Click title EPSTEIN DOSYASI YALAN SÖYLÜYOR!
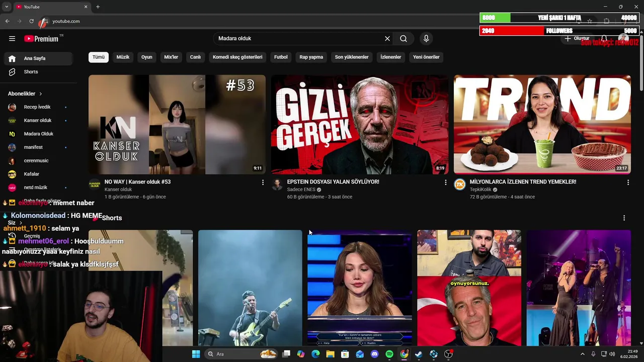The image size is (644, 362). [333, 182]
